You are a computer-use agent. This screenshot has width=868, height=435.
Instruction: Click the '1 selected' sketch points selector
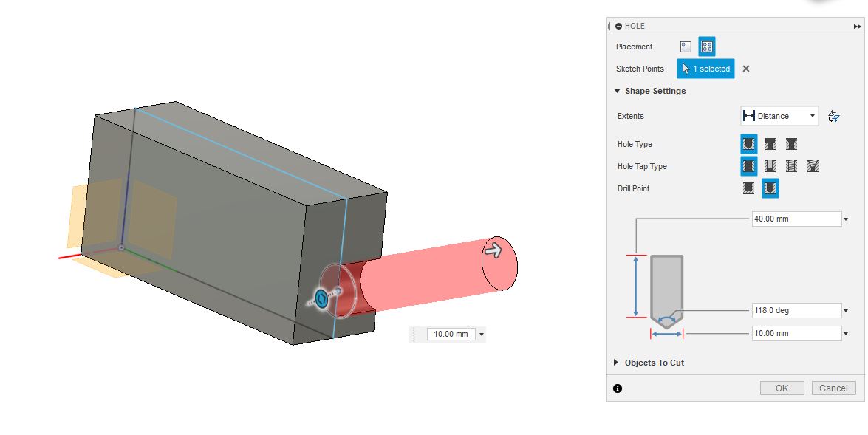[705, 69]
